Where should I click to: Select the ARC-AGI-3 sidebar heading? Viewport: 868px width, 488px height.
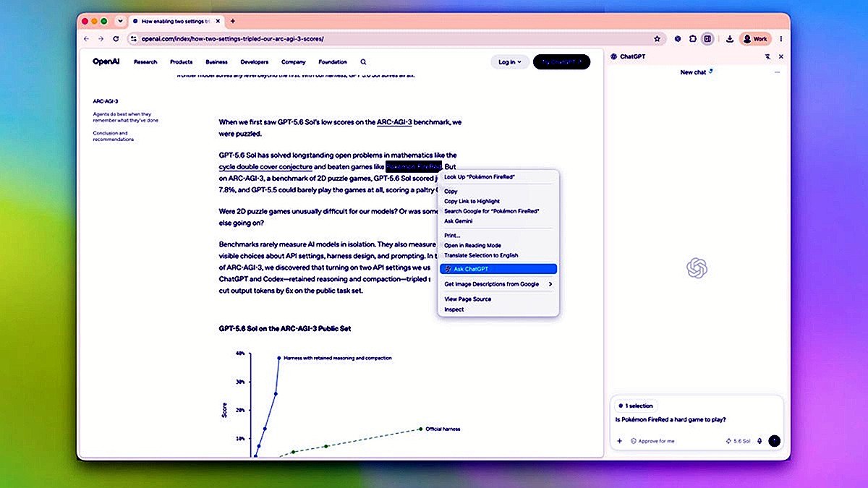click(x=106, y=101)
